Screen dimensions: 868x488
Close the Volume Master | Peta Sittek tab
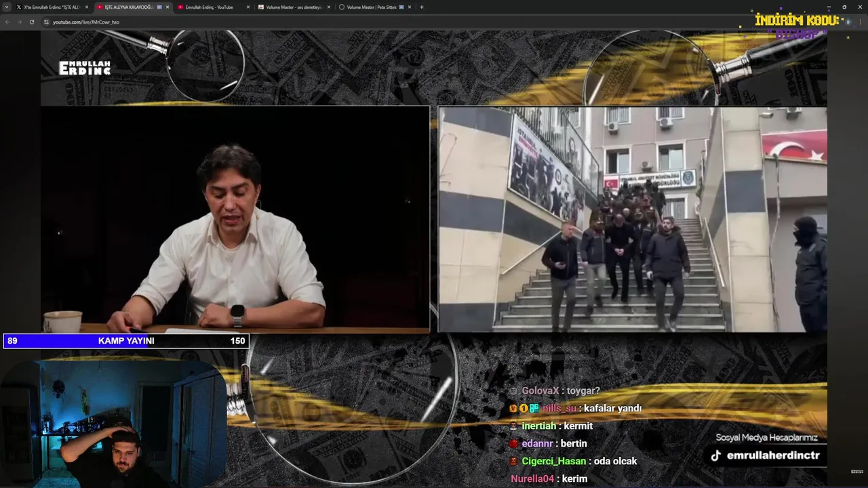410,7
